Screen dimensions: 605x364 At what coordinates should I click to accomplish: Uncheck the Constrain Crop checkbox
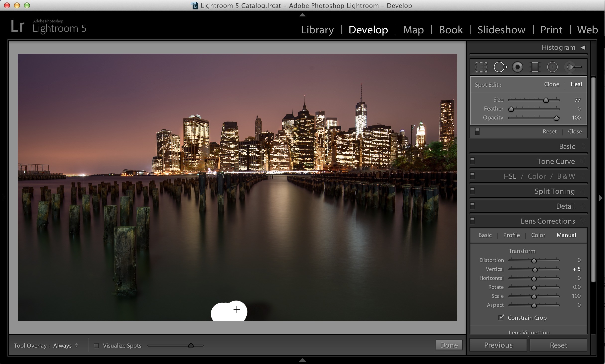pos(501,317)
